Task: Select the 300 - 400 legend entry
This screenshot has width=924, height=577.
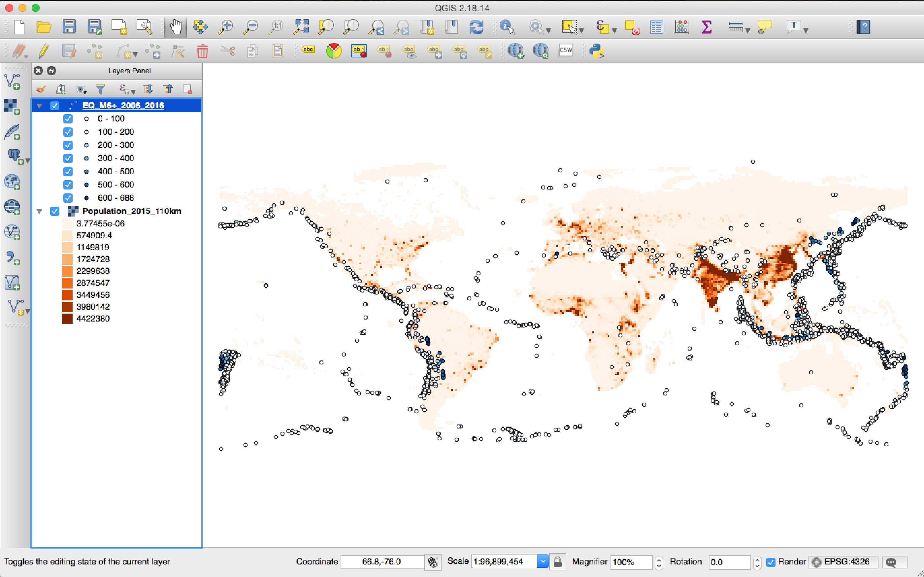Action: pos(115,158)
